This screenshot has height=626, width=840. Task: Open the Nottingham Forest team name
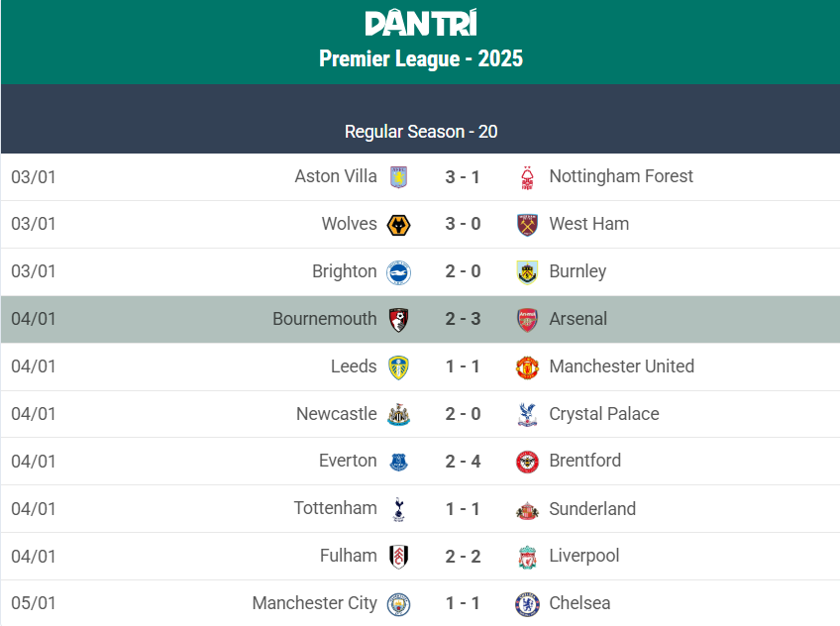[621, 176]
